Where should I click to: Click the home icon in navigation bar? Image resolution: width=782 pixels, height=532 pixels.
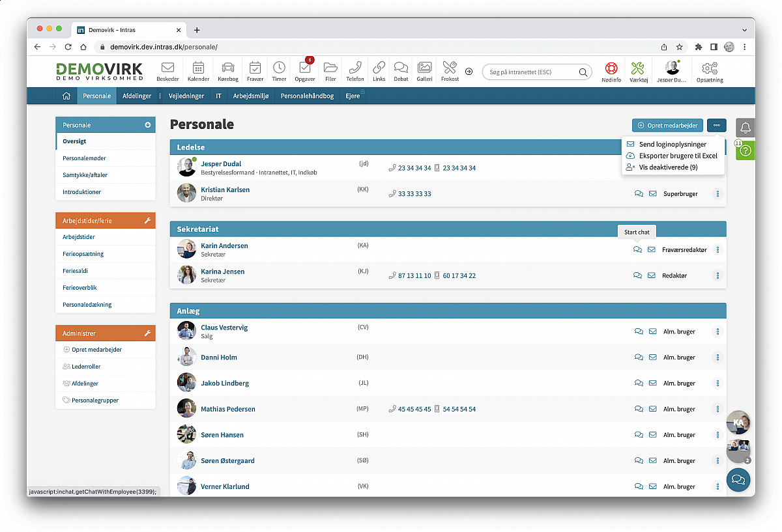(66, 96)
